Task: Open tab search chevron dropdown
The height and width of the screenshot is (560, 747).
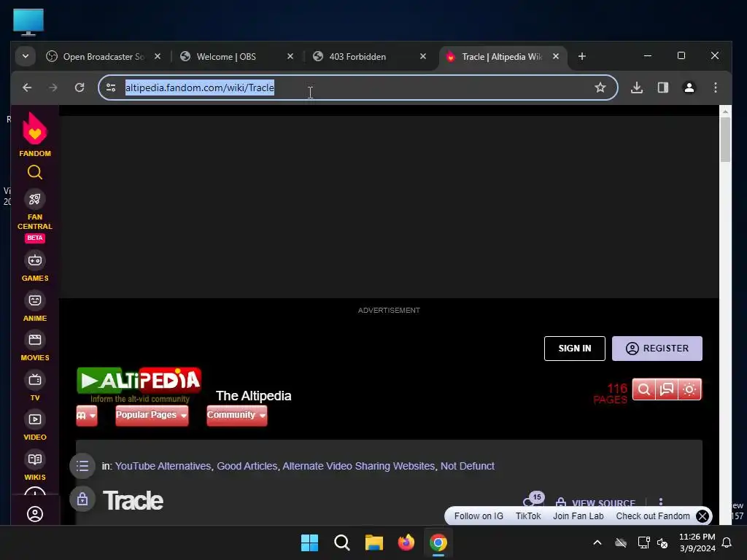Action: pyautogui.click(x=26, y=57)
